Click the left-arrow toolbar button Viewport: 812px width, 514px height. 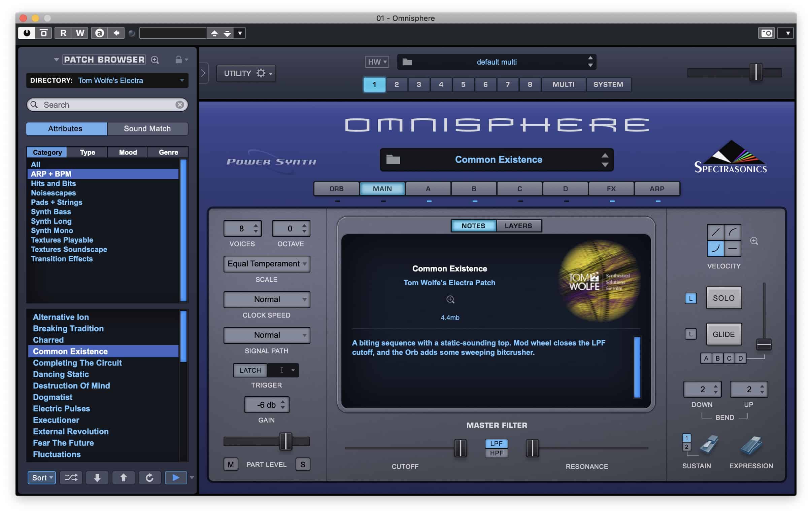[116, 33]
